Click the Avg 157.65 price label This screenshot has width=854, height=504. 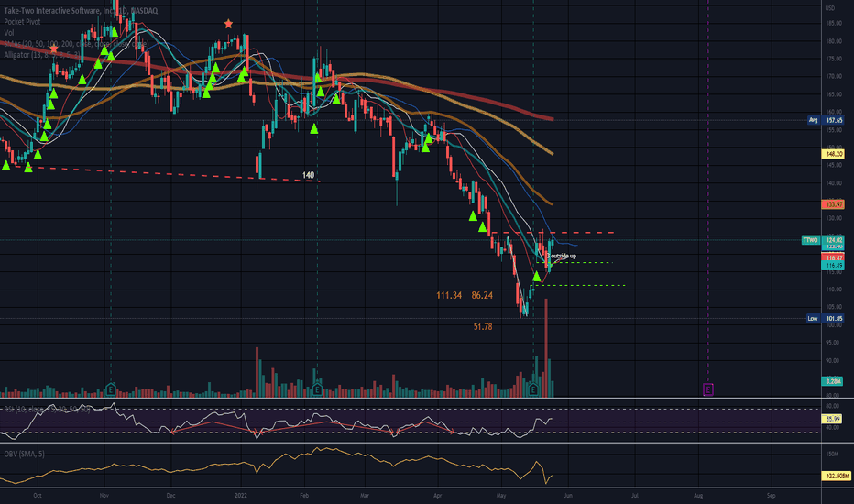tap(825, 120)
